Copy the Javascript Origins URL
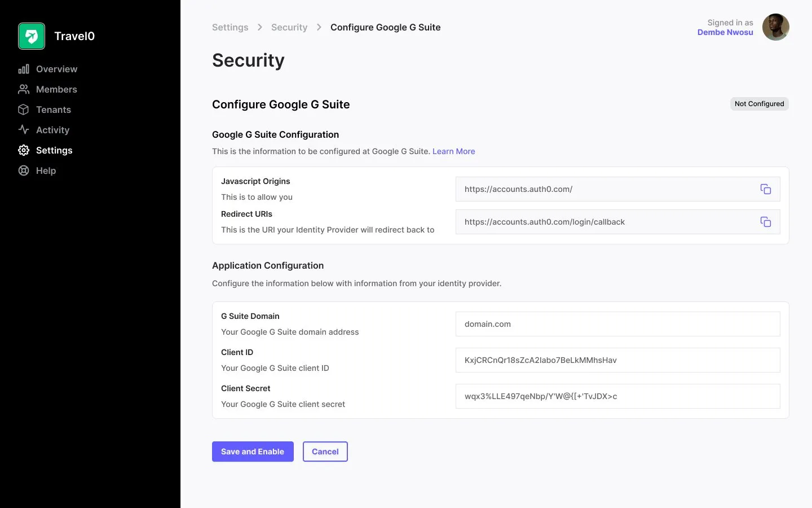Viewport: 812px width, 508px height. click(x=765, y=189)
